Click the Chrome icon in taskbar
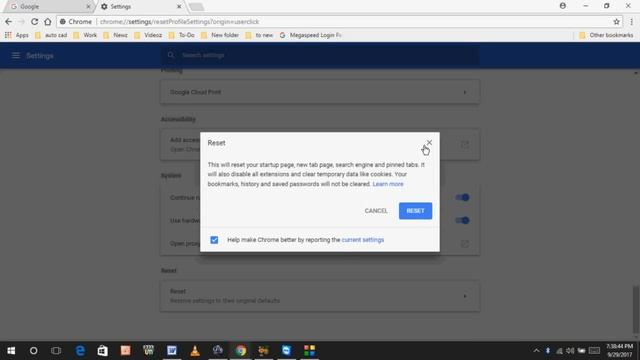640x360 pixels. tap(241, 351)
